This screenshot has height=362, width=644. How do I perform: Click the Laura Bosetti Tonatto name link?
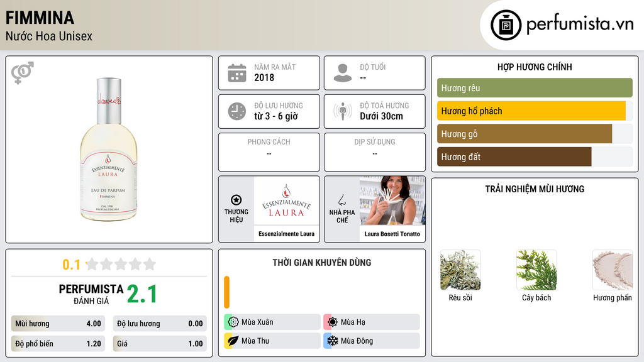point(392,234)
